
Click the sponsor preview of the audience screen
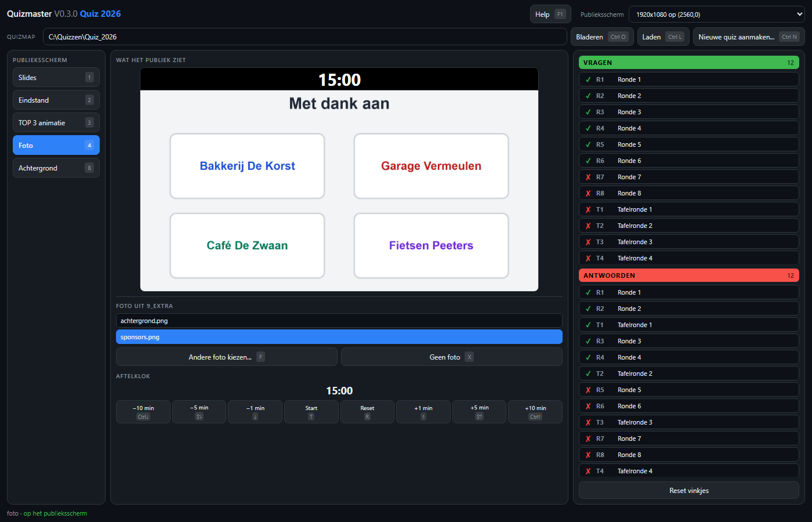(x=339, y=179)
